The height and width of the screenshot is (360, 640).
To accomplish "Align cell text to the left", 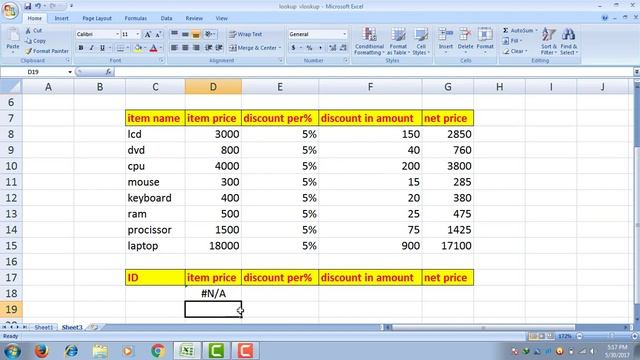I will tap(174, 48).
